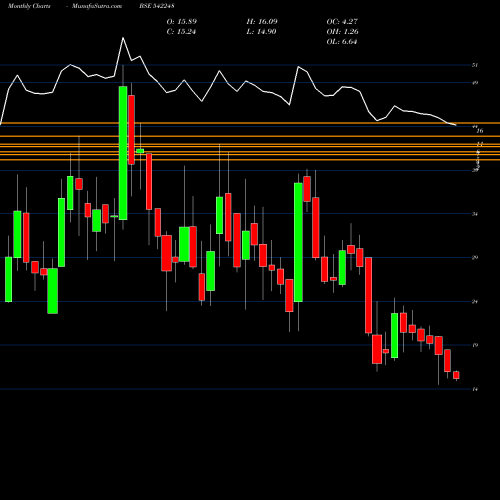The height and width of the screenshot is (500, 500).
Task: Click the price axis label "49"
Action: click(x=475, y=83)
